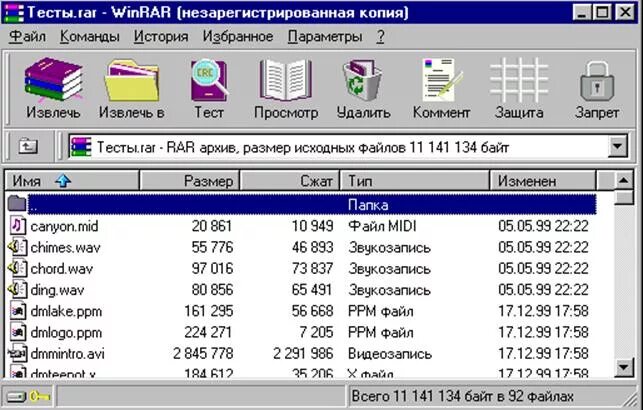The height and width of the screenshot is (410, 643).
Task: Click the dmmintro.avi video file icon
Action: [18, 353]
